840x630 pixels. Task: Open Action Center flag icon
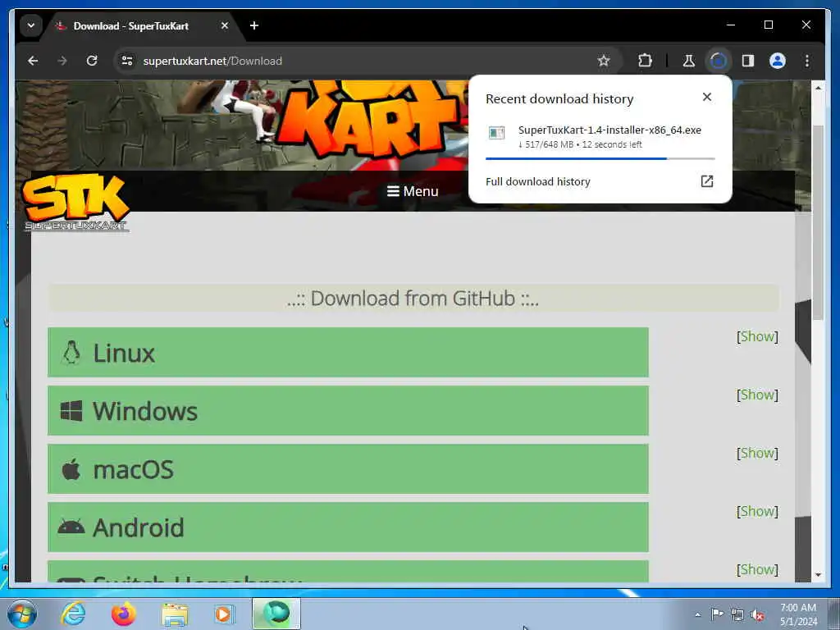coord(717,614)
